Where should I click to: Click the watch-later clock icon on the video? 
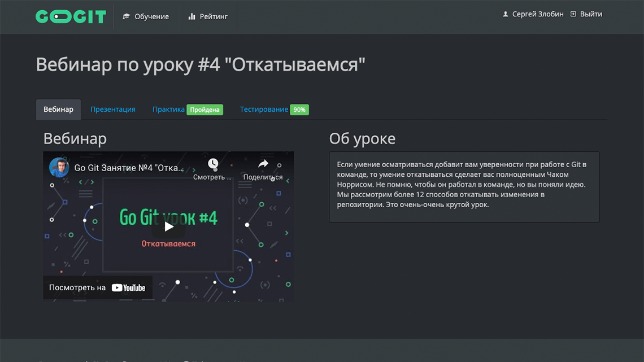[x=213, y=163]
